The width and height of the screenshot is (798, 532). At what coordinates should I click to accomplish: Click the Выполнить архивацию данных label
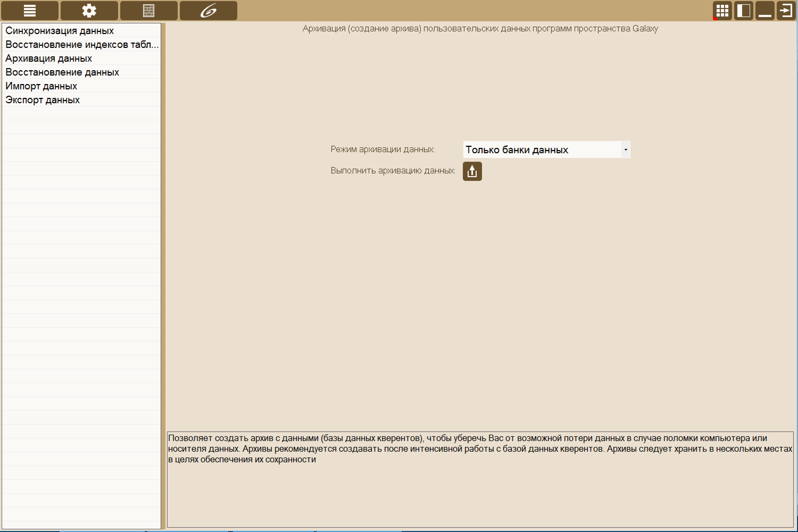393,171
